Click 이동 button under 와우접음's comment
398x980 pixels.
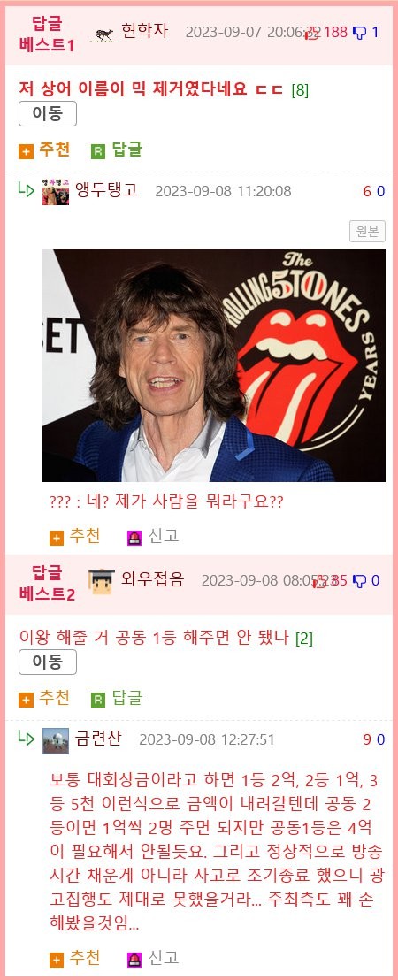[x=48, y=662]
